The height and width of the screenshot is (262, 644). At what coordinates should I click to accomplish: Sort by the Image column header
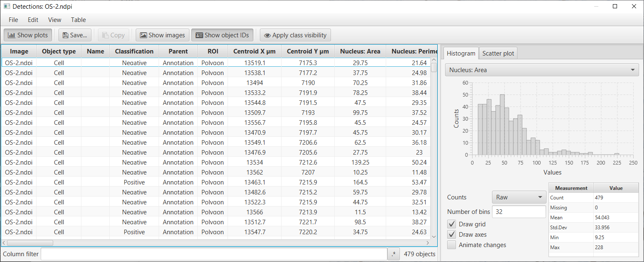[19, 51]
